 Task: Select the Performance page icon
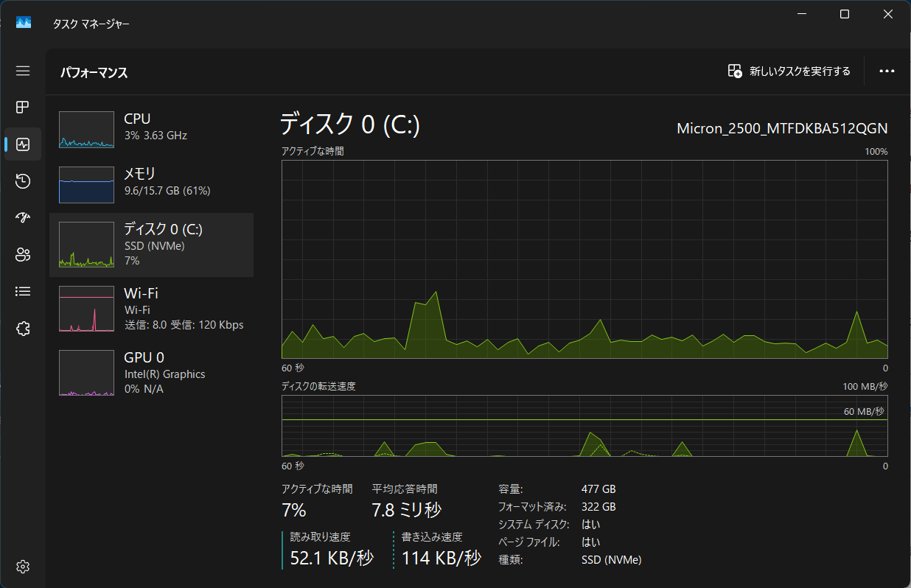point(23,144)
